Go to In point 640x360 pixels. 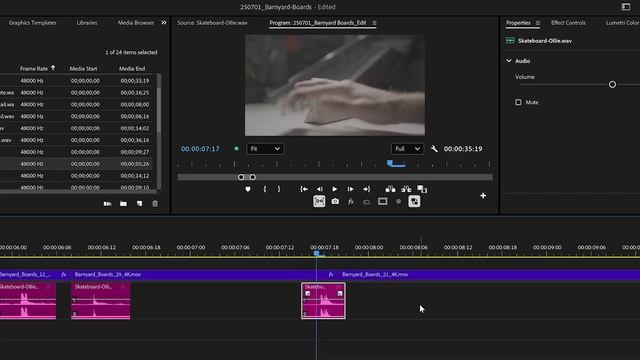(x=304, y=189)
